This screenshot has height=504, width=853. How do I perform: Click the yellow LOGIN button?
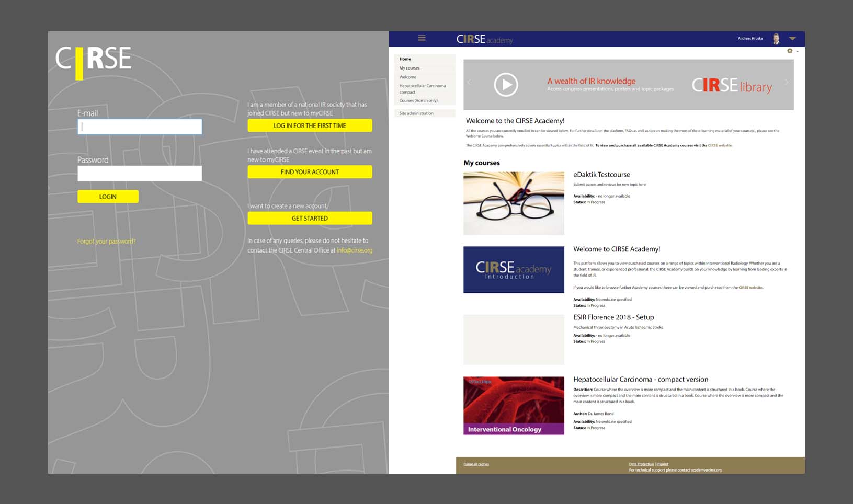coord(108,197)
